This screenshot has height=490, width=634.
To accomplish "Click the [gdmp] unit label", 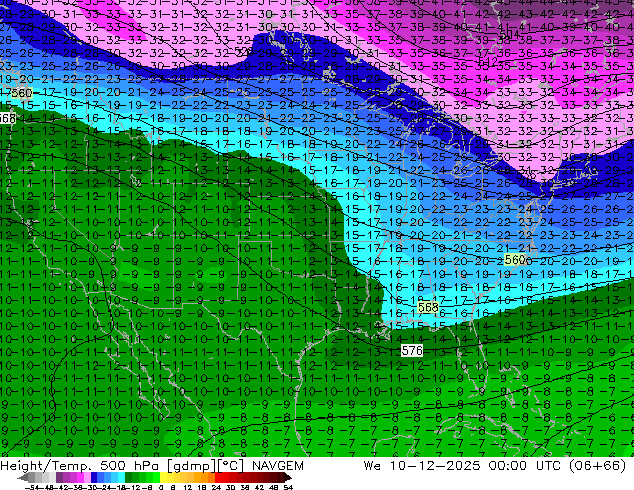I will [x=192, y=466].
